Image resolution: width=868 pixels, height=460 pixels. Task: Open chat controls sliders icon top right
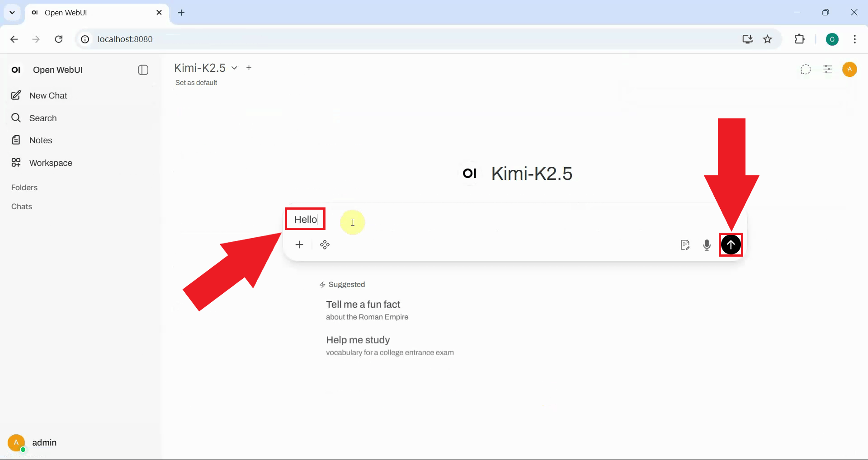point(828,69)
